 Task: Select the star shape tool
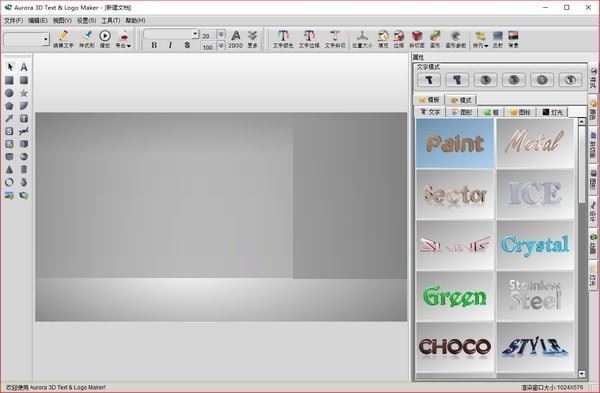(24, 93)
